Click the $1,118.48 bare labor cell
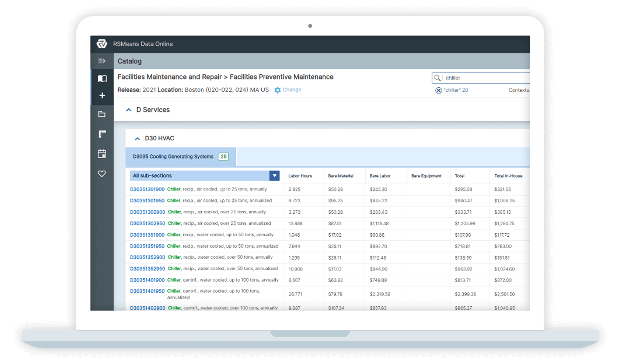620x364 pixels. [x=379, y=223]
